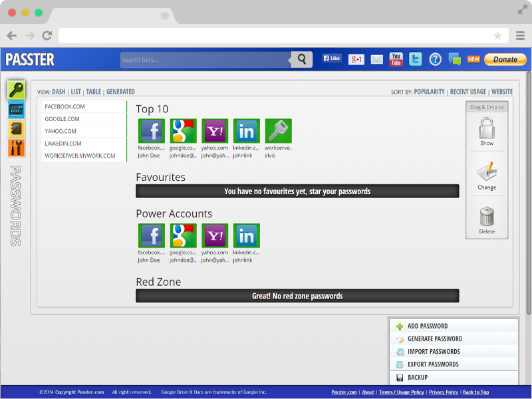
Task: Open the yellow notebook sidebar icon
Action: coord(16,128)
